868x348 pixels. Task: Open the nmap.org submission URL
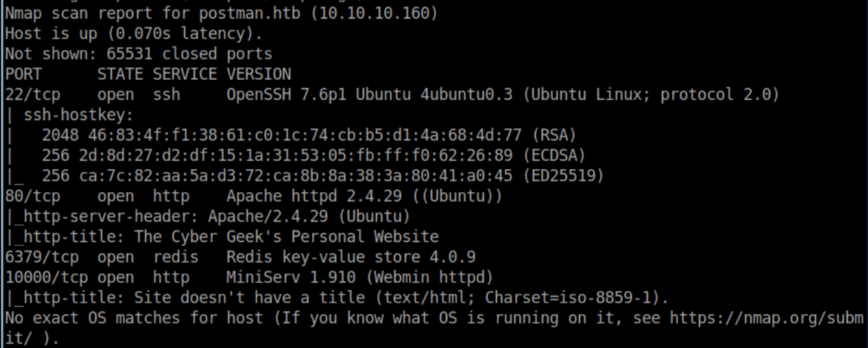click(x=765, y=318)
